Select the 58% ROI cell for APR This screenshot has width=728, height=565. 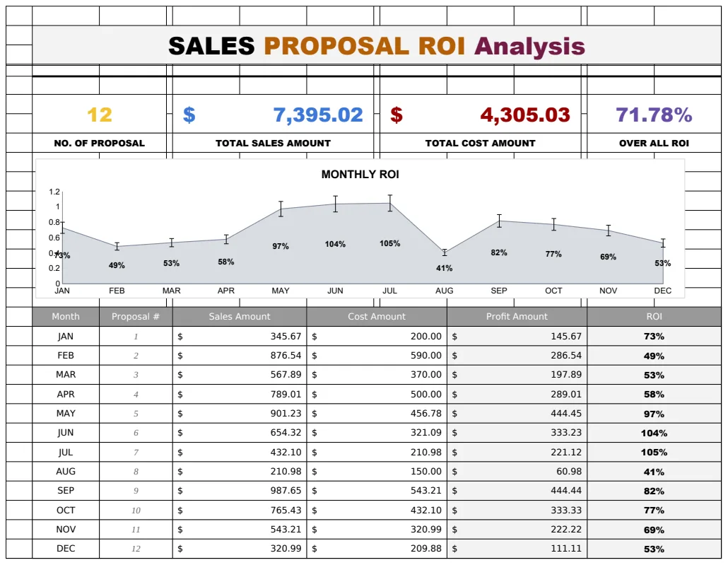click(654, 395)
